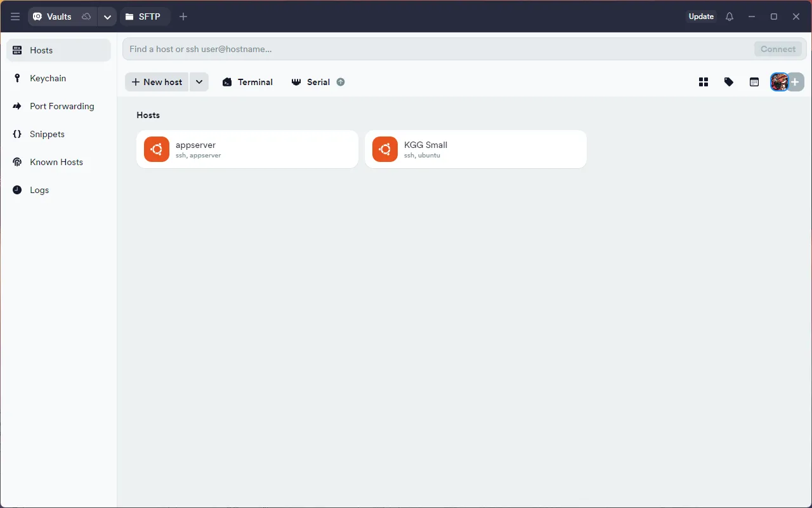Click the Ubuntu icon on appserver card
Image resolution: width=812 pixels, height=508 pixels.
(x=157, y=149)
